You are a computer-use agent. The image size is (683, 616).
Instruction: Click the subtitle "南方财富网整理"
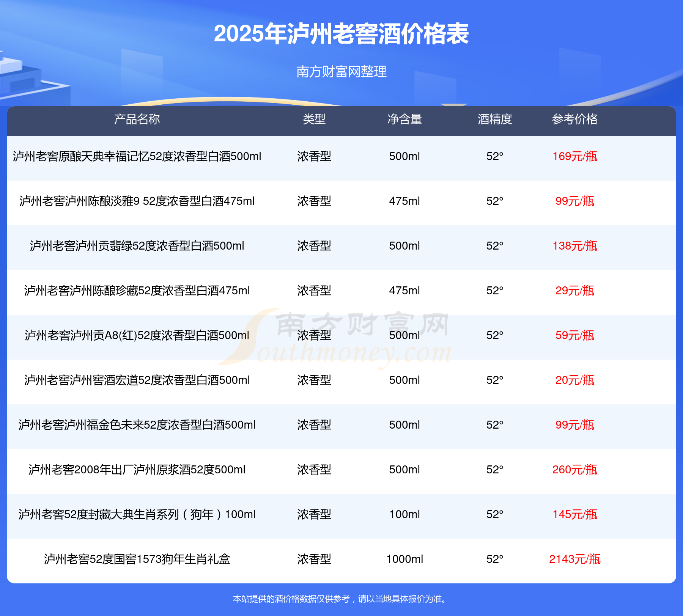341,71
